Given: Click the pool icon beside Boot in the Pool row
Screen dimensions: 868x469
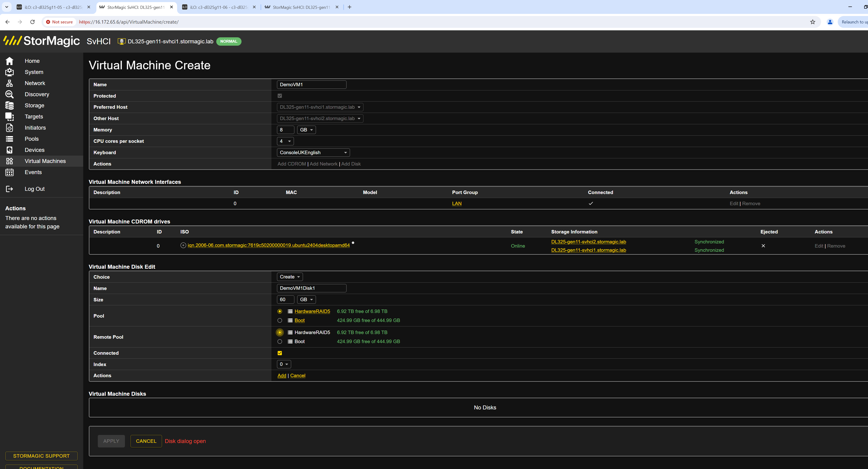Looking at the screenshot, I should click(290, 320).
